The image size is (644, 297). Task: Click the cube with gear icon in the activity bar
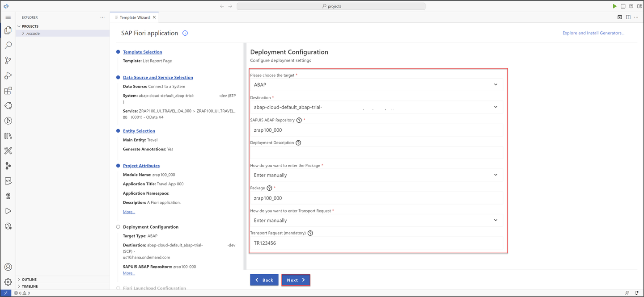click(x=8, y=226)
